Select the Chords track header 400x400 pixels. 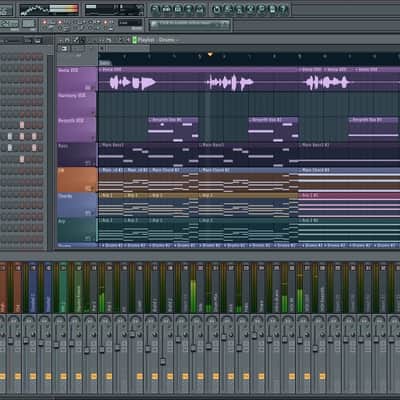(x=77, y=205)
